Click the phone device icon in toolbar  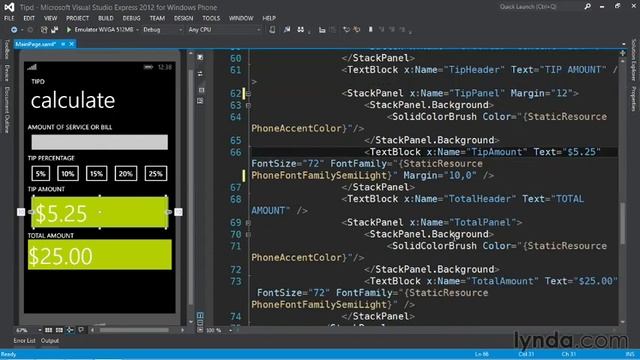pyautogui.click(x=272, y=30)
